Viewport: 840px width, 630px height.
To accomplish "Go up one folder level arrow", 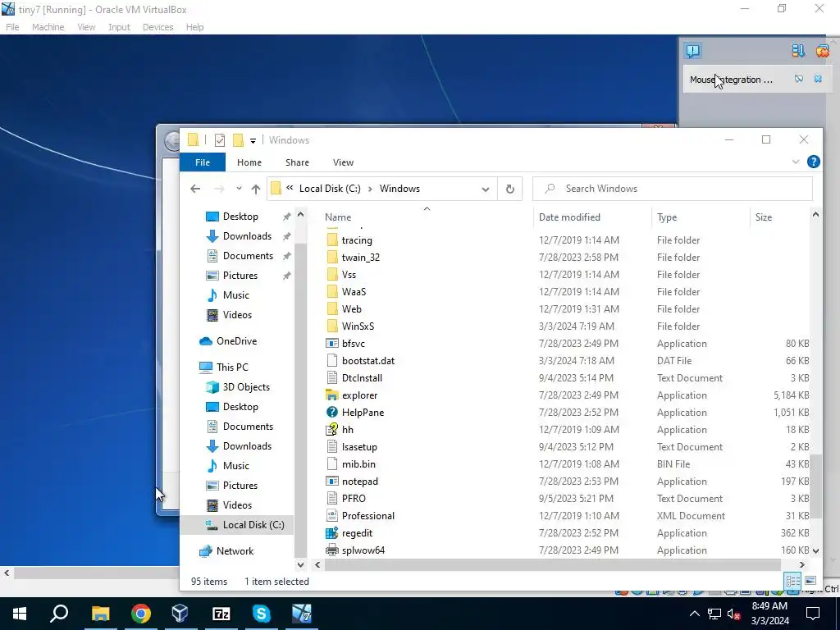I will pyautogui.click(x=256, y=189).
